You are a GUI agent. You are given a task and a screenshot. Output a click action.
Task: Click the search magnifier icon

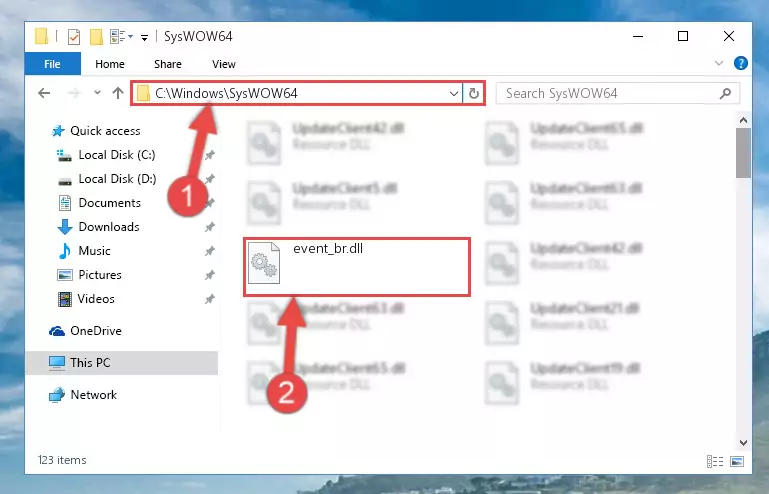[725, 93]
